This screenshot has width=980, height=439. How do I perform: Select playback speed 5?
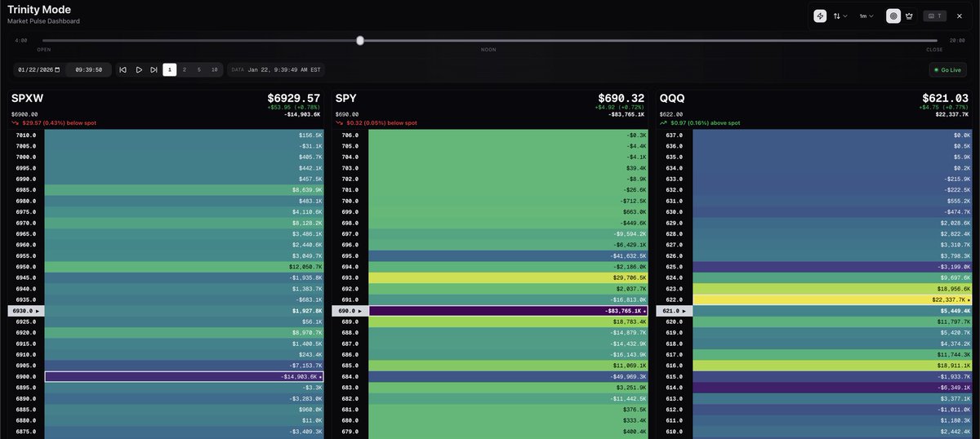click(x=199, y=70)
